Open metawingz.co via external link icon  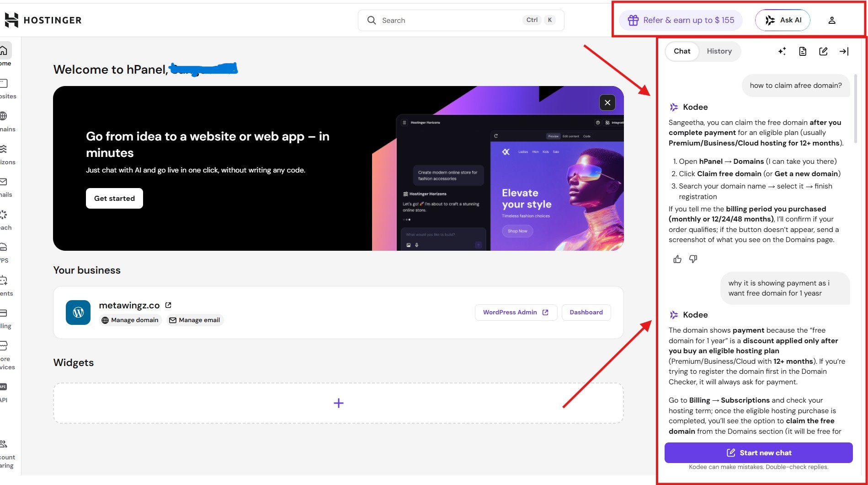[168, 305]
